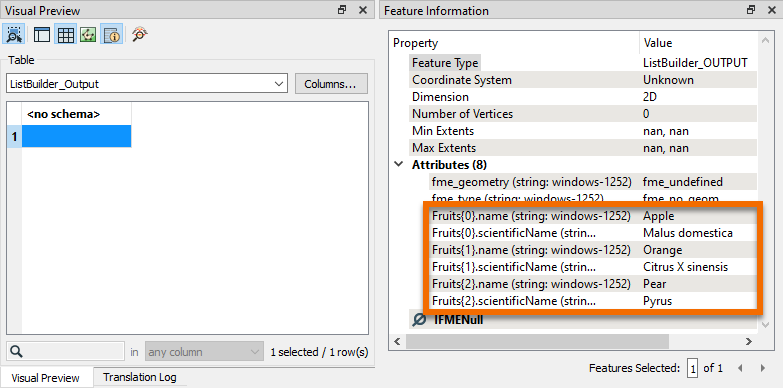Click the Citrus X sinensis value
The image size is (783, 388).
pyautogui.click(x=685, y=267)
